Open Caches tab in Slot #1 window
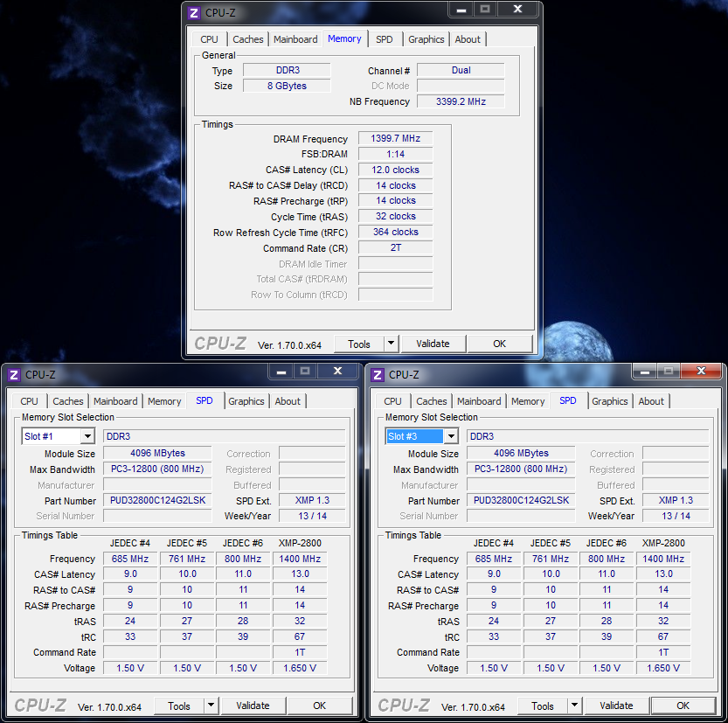 point(68,401)
